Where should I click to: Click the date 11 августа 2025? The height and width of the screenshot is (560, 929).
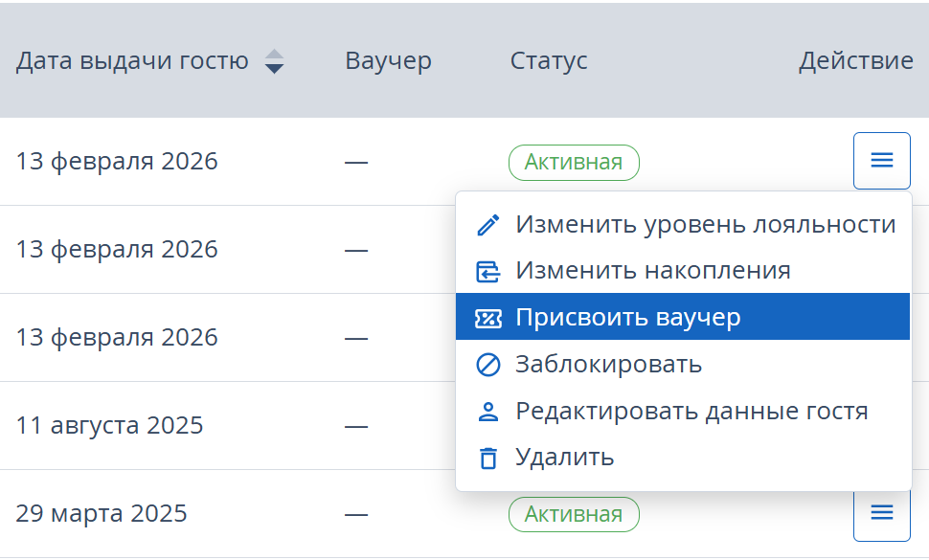point(109,426)
